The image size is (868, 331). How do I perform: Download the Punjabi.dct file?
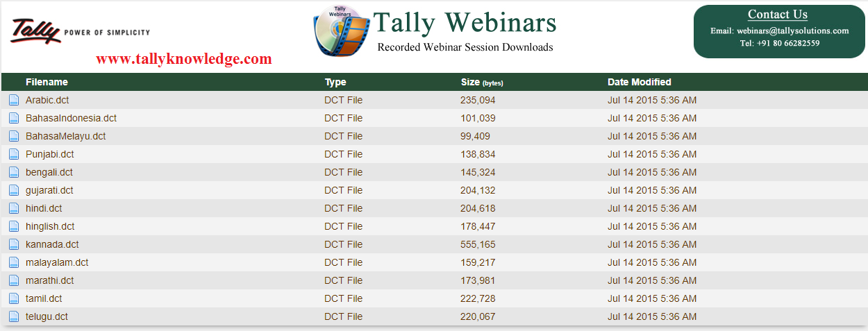pos(50,154)
